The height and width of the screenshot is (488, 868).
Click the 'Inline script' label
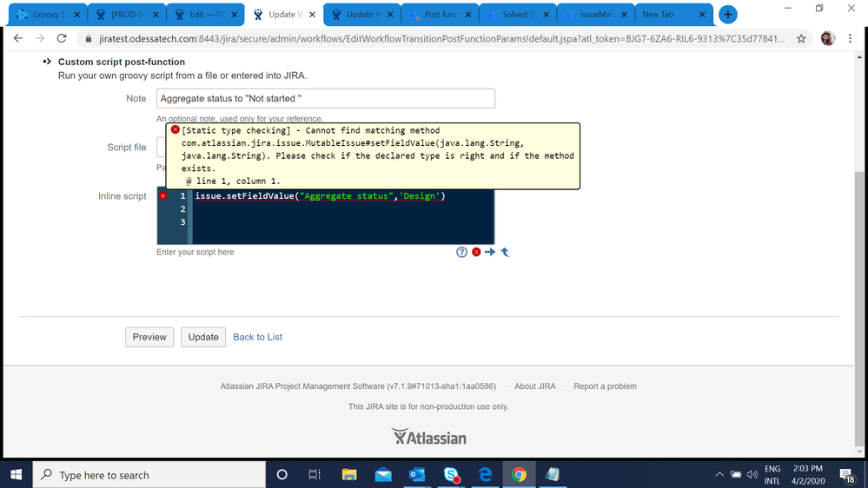[x=123, y=196]
